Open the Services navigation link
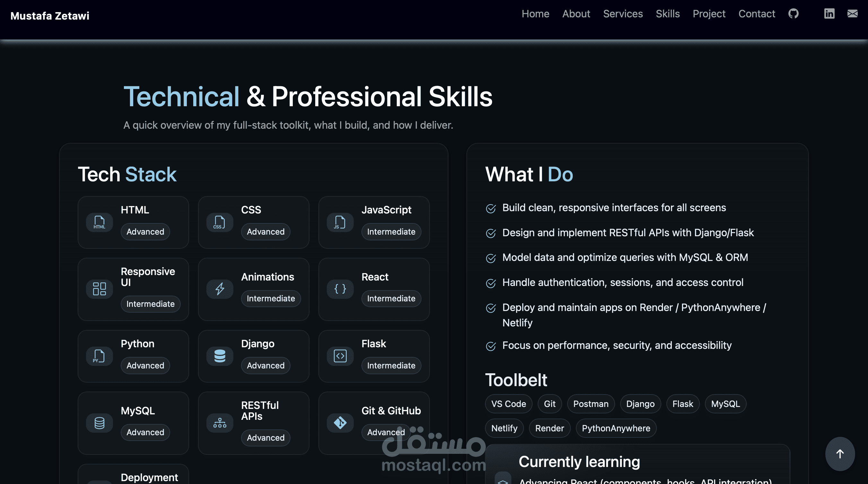Viewport: 868px width, 484px height. (x=623, y=14)
